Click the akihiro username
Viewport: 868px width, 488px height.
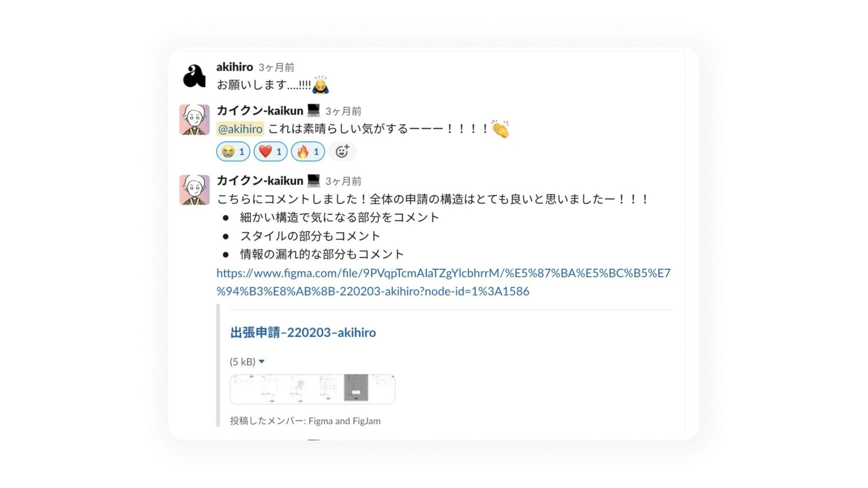pyautogui.click(x=235, y=67)
